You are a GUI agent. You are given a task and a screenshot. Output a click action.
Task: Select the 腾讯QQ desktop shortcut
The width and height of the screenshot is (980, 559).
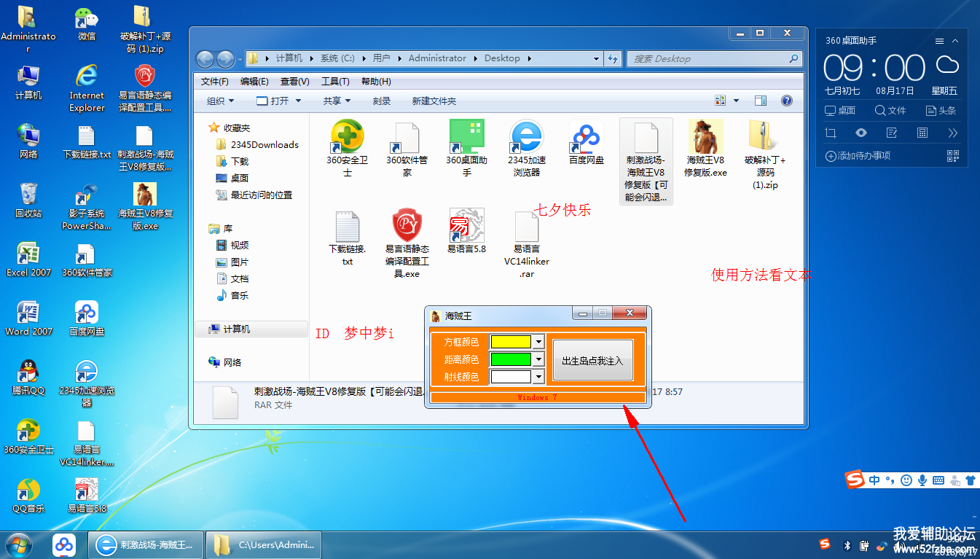[x=28, y=378]
